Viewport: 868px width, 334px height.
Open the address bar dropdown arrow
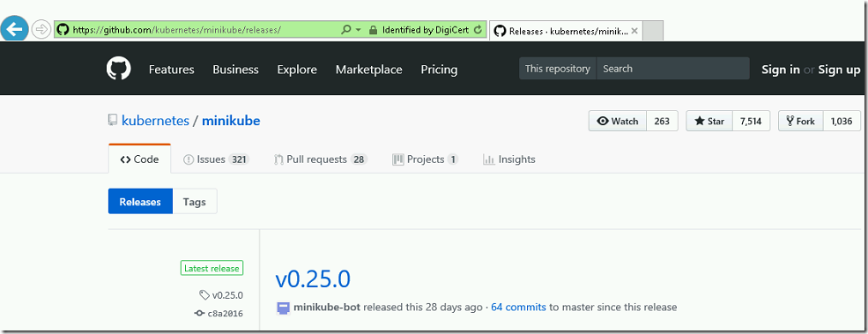coord(358,30)
